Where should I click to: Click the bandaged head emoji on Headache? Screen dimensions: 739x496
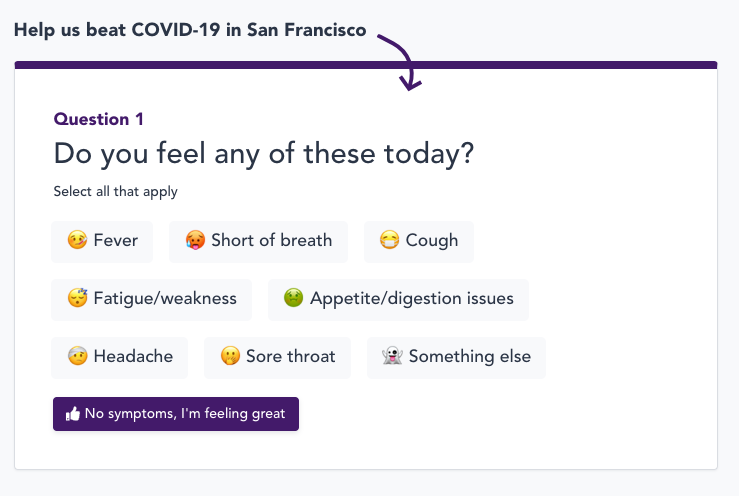coord(77,357)
